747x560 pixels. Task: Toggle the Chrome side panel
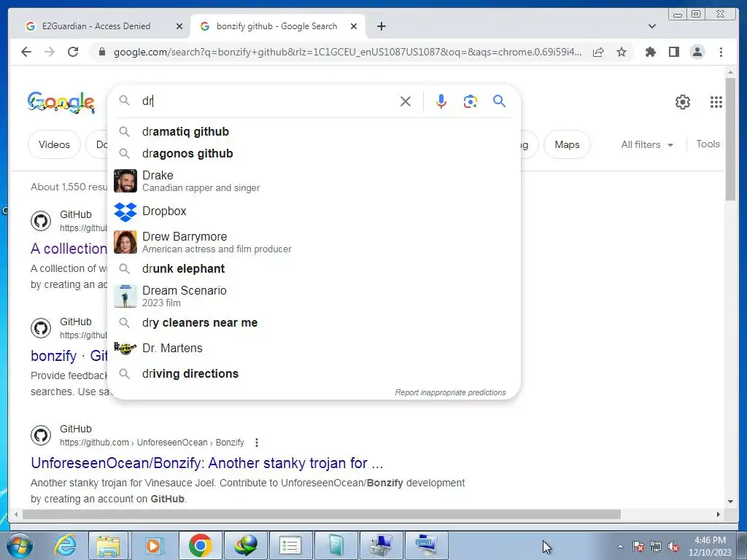(673, 52)
